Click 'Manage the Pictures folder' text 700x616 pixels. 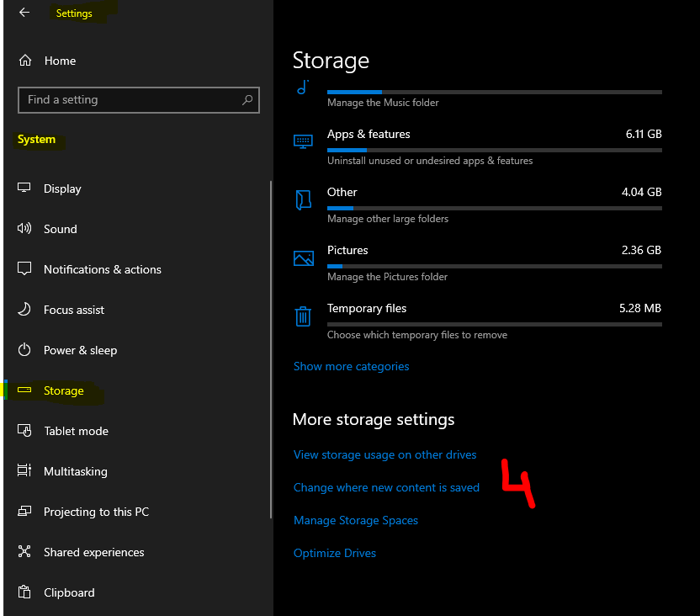pos(387,277)
